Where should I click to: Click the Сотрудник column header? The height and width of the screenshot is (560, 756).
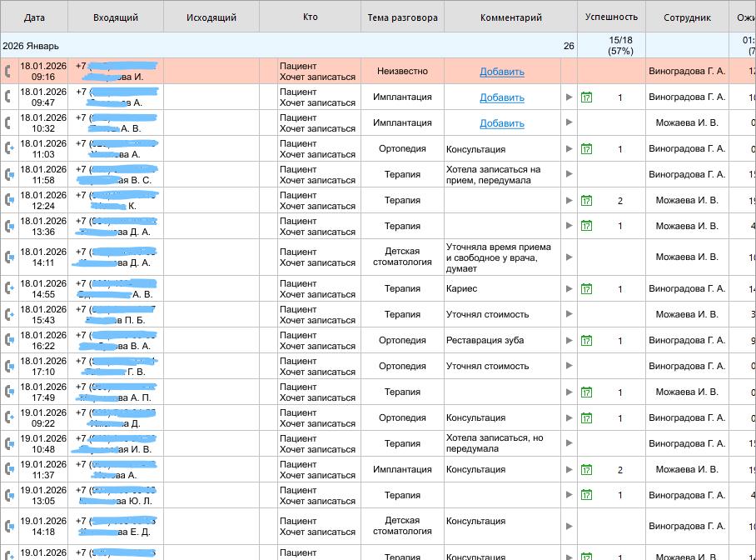(687, 17)
